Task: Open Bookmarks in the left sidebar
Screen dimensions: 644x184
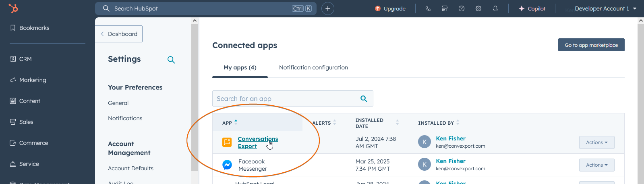Action: (x=30, y=28)
